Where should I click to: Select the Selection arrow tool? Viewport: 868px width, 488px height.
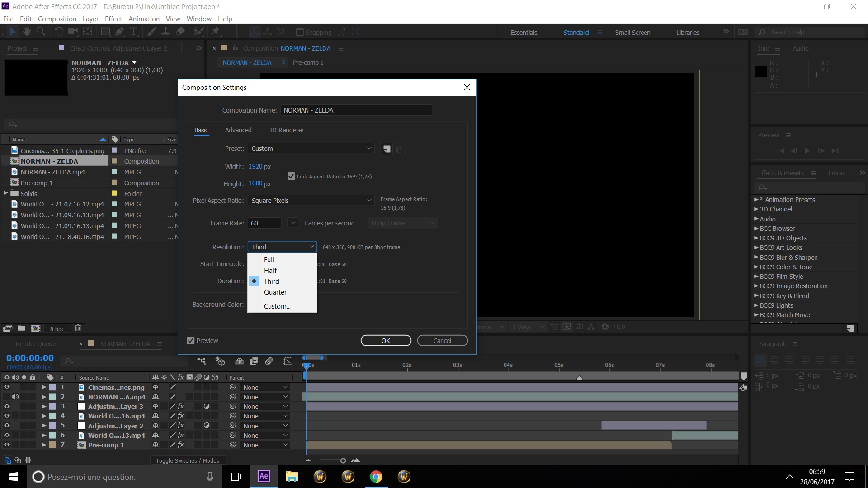tap(13, 32)
